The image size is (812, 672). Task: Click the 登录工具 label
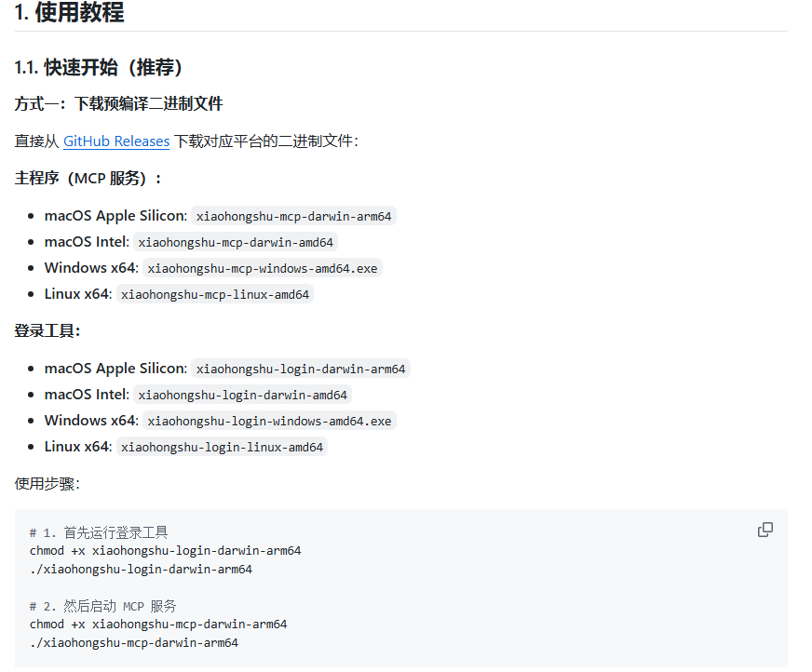click(x=47, y=330)
